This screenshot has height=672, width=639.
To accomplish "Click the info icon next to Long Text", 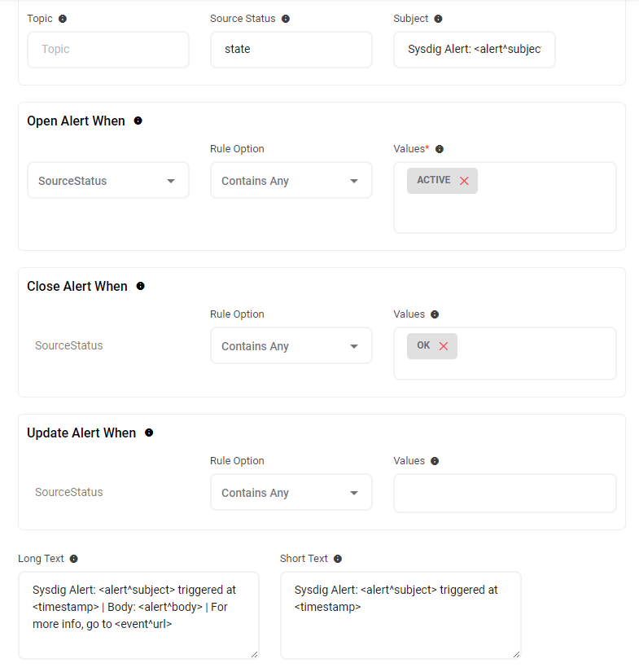I will click(74, 559).
